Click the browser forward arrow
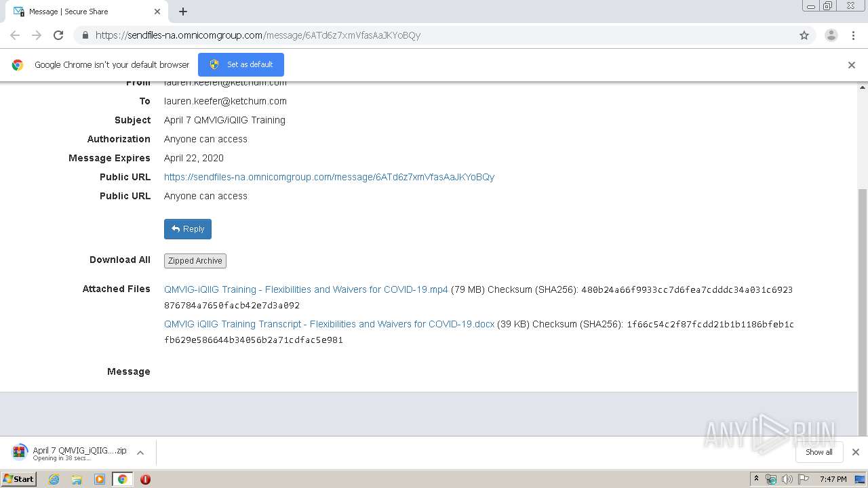Screen dimensions: 868x488 (x=37, y=35)
